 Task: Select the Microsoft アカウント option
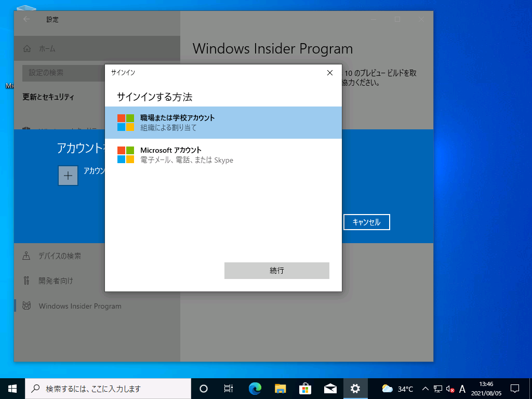223,155
